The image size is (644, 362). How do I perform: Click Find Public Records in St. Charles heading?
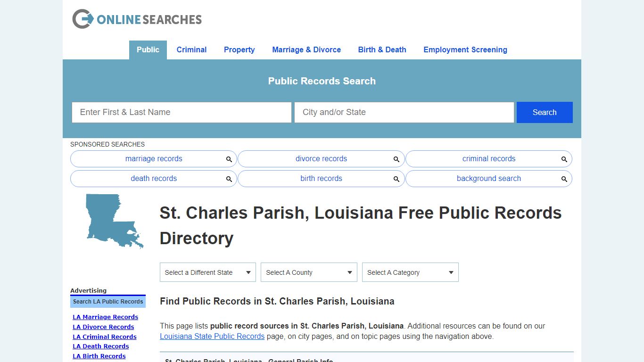pyautogui.click(x=277, y=301)
